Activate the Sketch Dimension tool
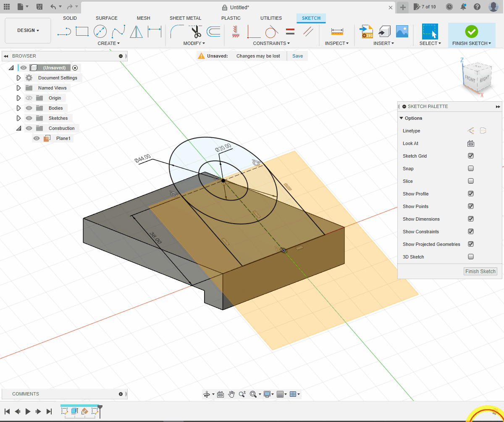 tap(155, 32)
